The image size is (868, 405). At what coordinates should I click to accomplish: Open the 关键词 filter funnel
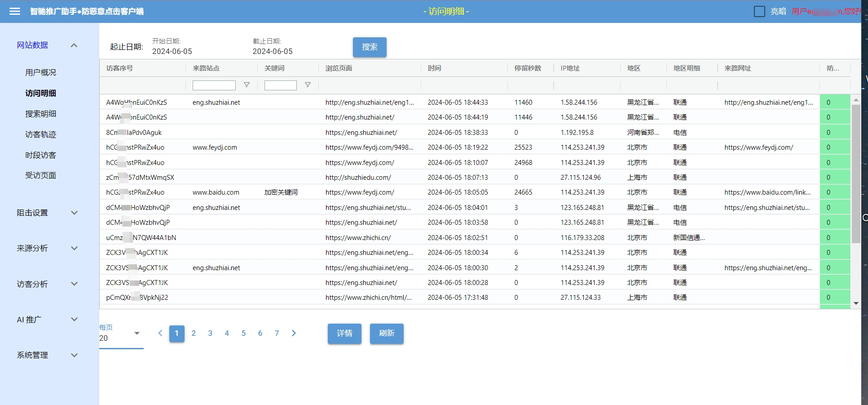click(x=308, y=85)
